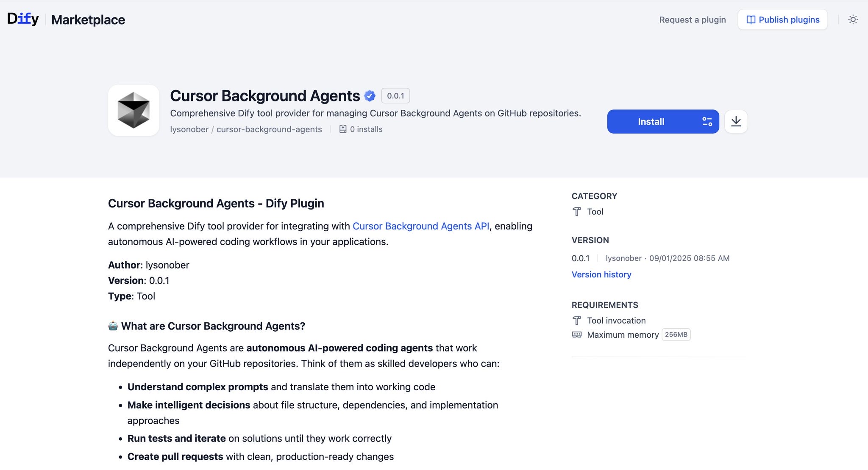Screen dimensions: 868x470
Task: Open install options sliders icon
Action: (707, 122)
